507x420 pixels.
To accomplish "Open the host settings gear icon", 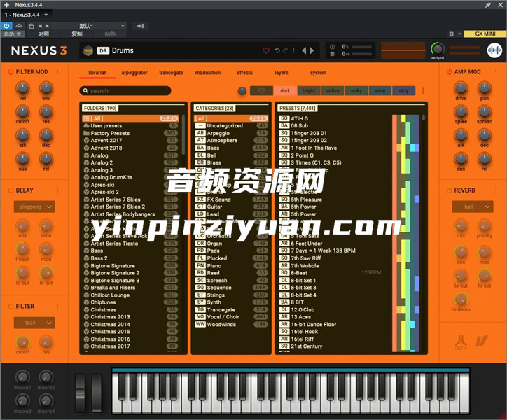I will pyautogui.click(x=451, y=34).
